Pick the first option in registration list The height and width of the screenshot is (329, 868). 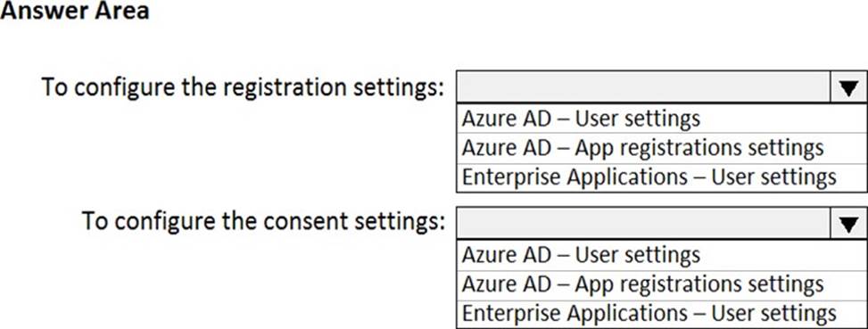point(661,119)
